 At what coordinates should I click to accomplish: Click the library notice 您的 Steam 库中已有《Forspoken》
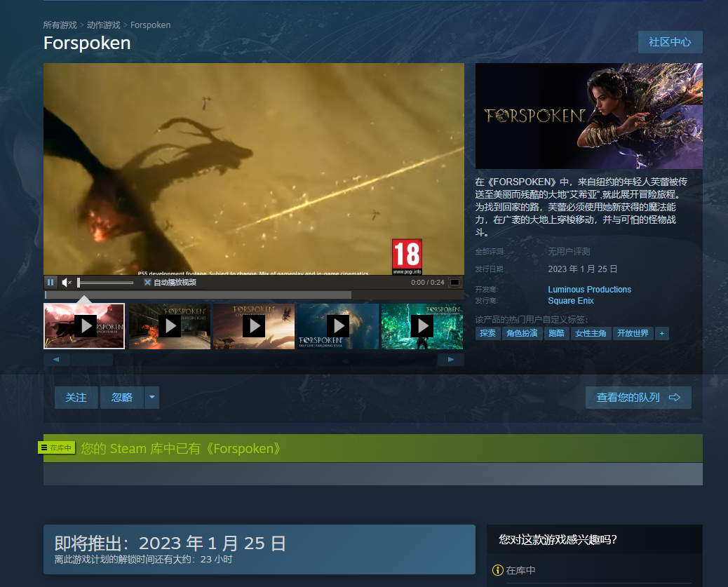(182, 449)
